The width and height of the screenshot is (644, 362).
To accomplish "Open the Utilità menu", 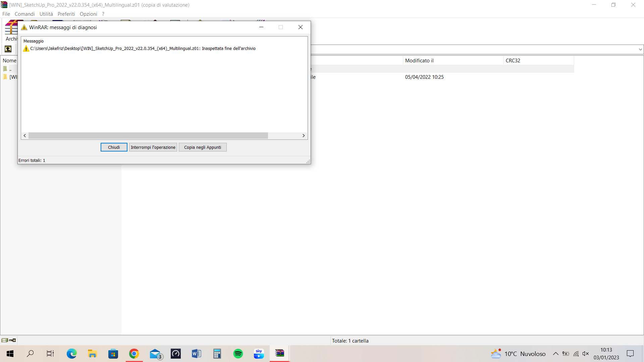I will (46, 14).
